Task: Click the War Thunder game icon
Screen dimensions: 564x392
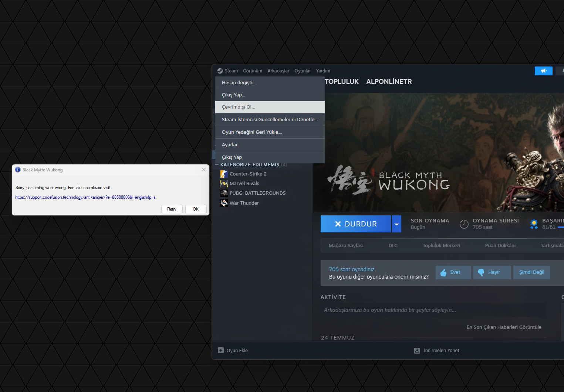Action: click(x=224, y=203)
